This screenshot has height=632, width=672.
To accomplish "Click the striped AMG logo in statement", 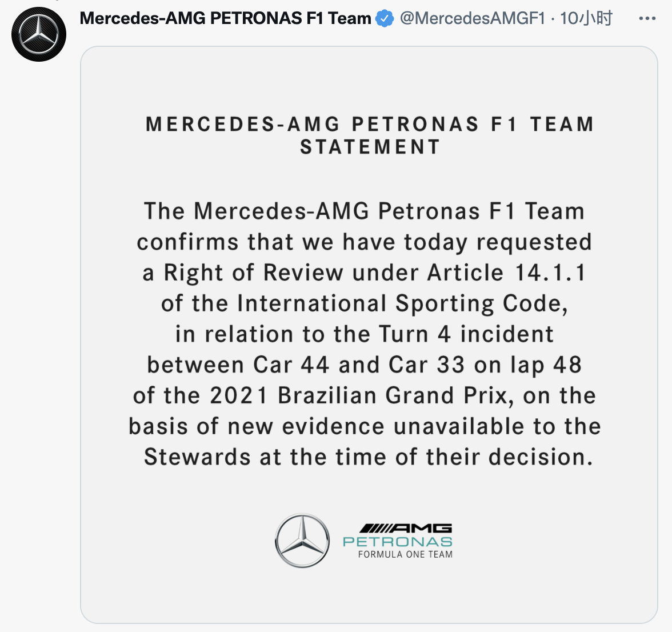I will click(406, 528).
